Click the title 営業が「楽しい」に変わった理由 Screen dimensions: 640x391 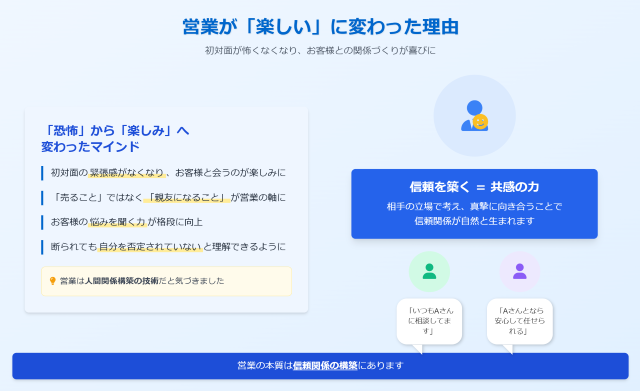[x=320, y=27]
